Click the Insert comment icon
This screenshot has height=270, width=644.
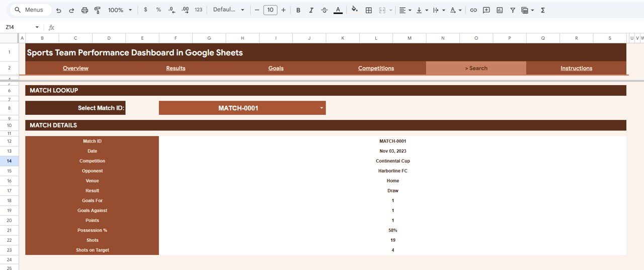487,10
